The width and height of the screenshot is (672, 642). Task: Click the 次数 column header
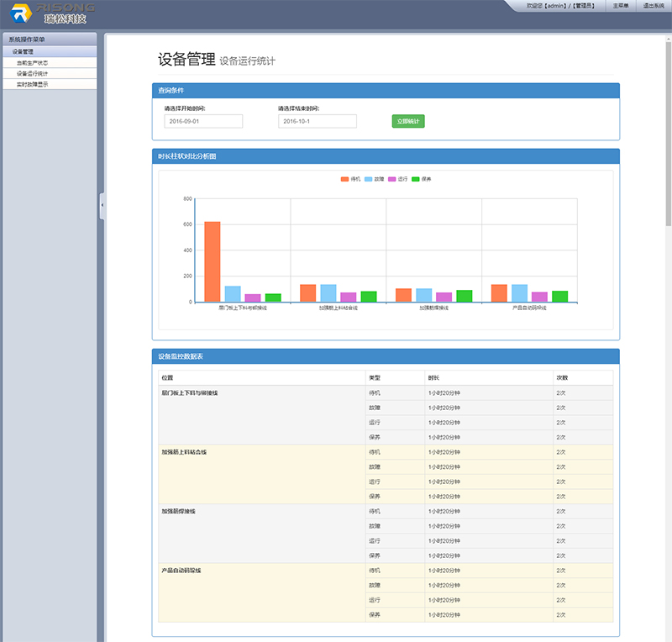583,378
